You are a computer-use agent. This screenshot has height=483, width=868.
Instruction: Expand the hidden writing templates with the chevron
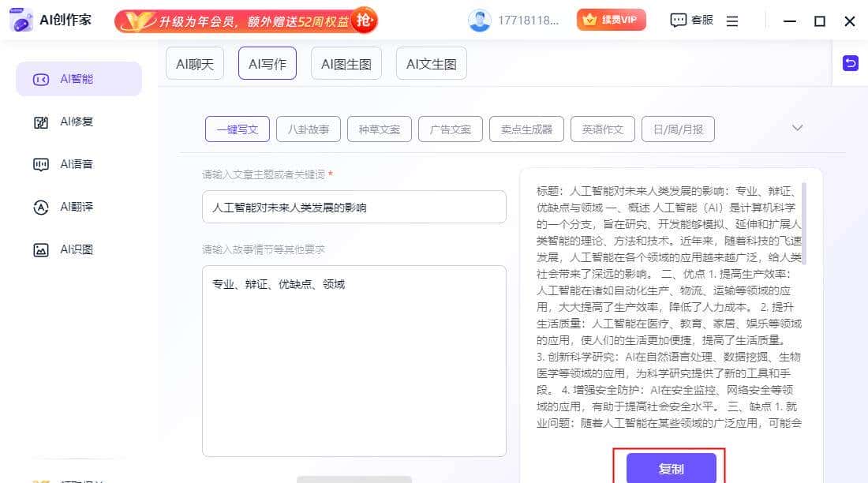click(x=798, y=127)
